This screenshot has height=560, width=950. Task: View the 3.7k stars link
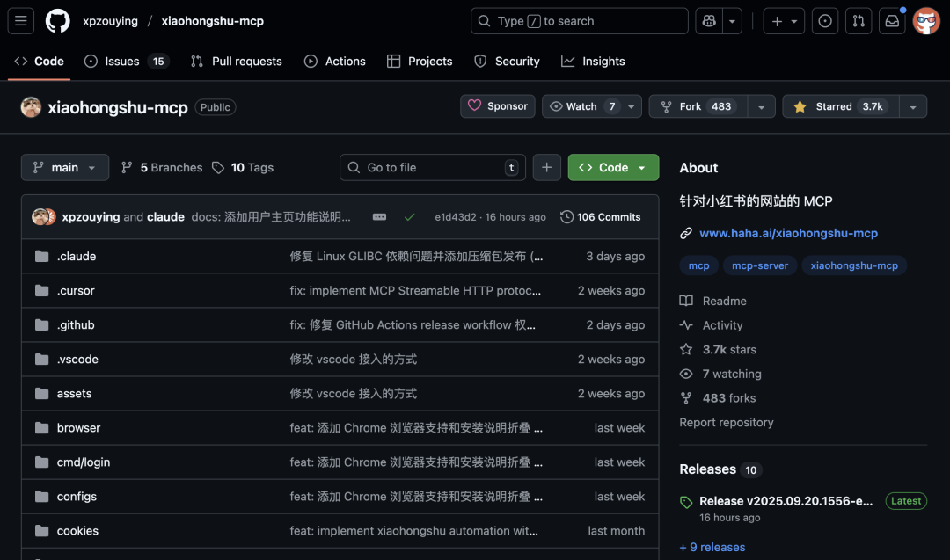[718, 349]
